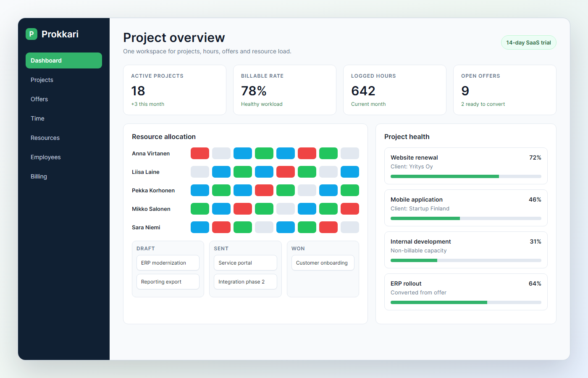Open the Integration phase 2 offer

[x=245, y=282]
